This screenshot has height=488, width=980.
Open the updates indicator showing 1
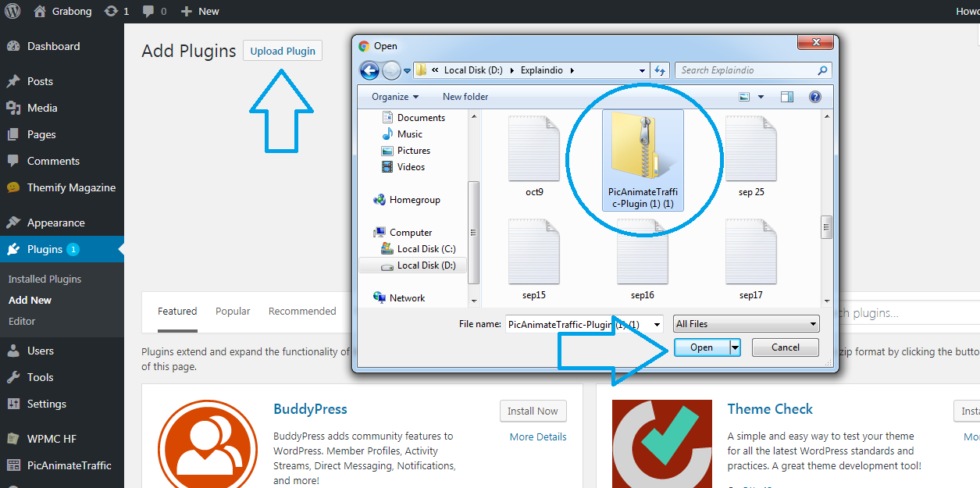(116, 11)
